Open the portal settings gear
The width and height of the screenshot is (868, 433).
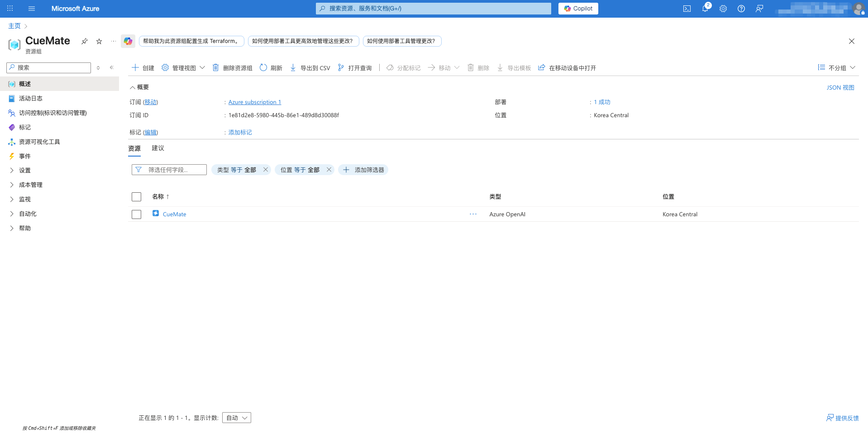(x=723, y=9)
